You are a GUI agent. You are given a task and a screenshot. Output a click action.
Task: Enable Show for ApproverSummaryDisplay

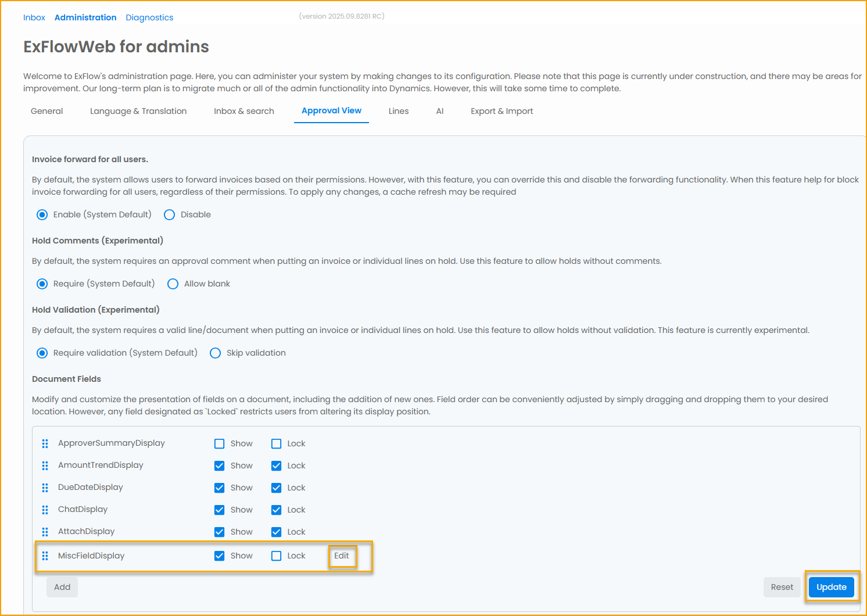click(x=219, y=443)
